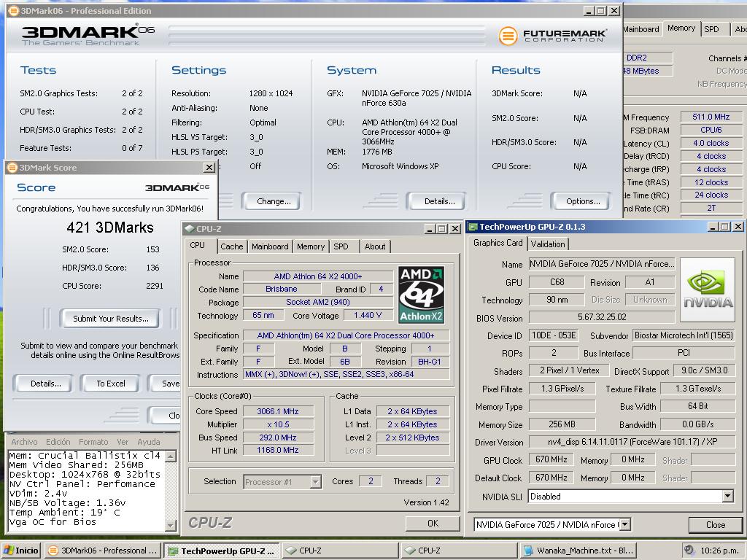
Task: Open the Formato menu in Notepad
Action: (93, 442)
